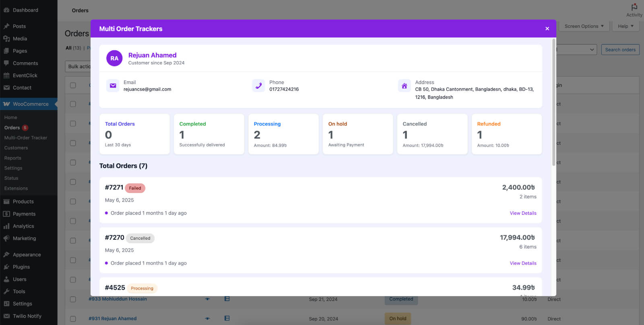Click the All (13) orders filter

pos(73,48)
